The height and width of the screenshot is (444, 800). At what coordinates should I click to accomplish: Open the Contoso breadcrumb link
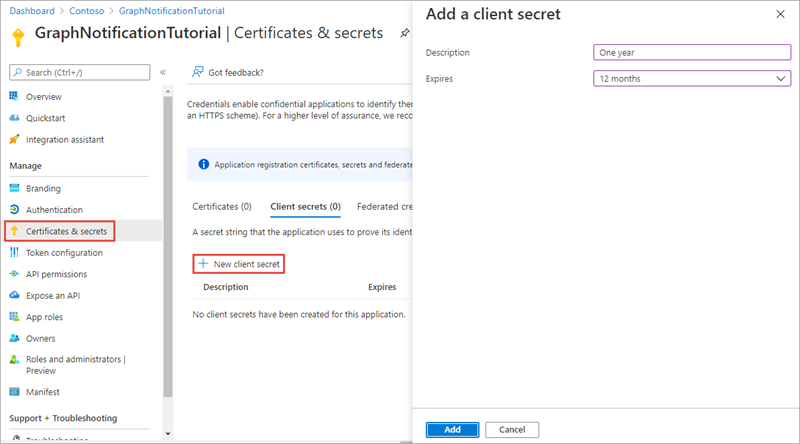tap(87, 11)
